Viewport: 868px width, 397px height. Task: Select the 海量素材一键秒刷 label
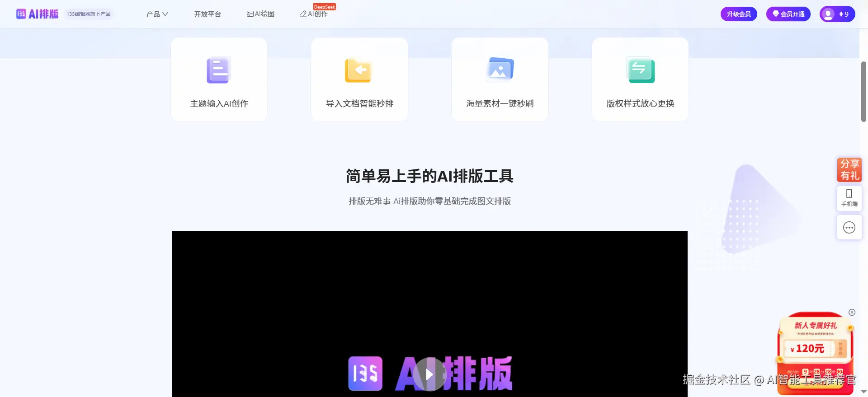pos(500,103)
